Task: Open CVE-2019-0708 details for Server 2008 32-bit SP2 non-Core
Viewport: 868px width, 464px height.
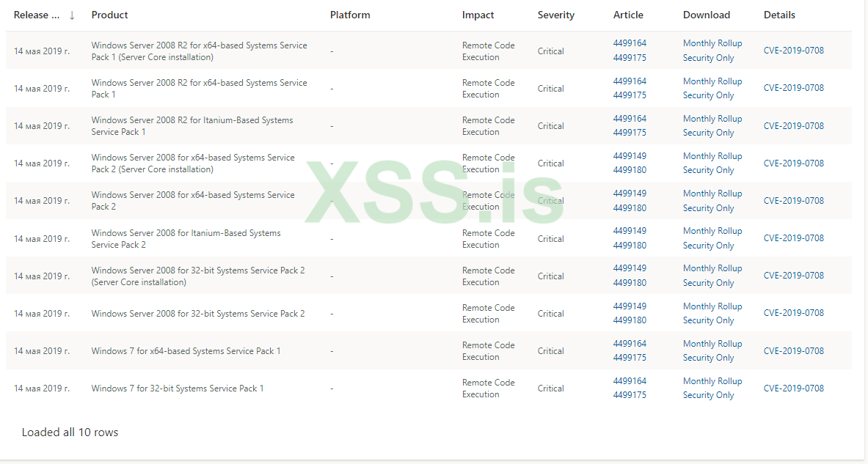Action: click(793, 313)
